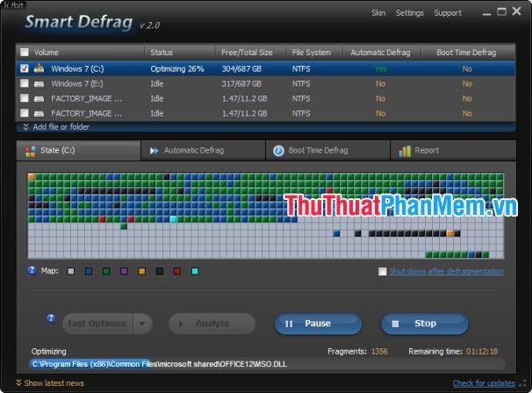Stop the defragmentation

[425, 324]
